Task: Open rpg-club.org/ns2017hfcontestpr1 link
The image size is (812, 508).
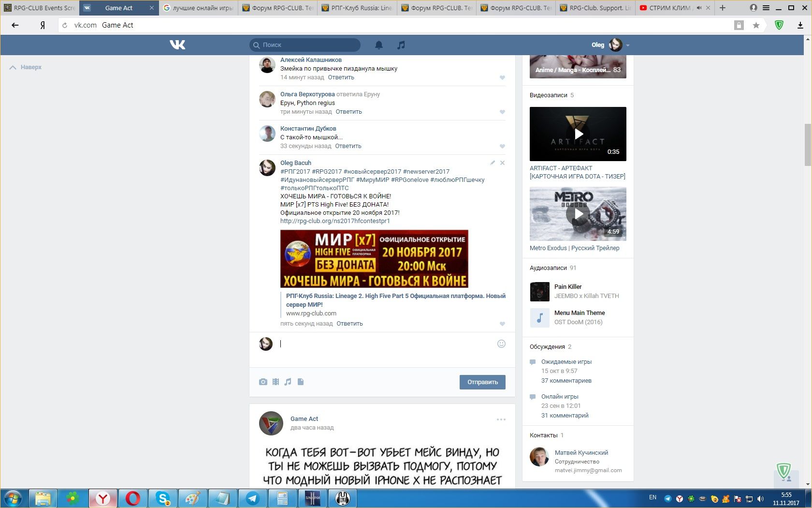Action: coord(335,221)
